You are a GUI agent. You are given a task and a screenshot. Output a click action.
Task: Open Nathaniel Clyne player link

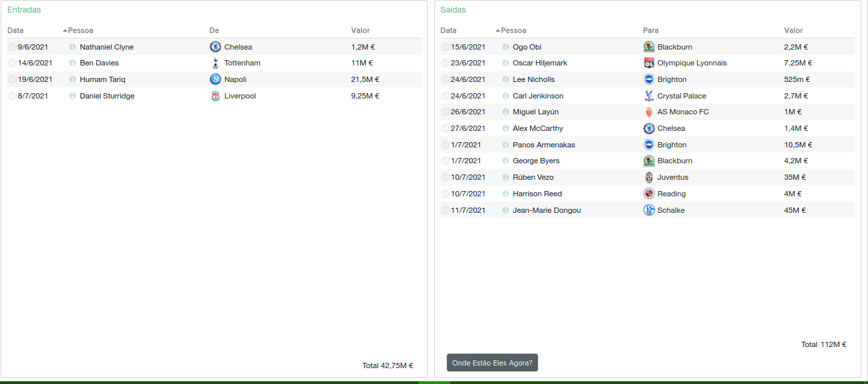(x=106, y=47)
